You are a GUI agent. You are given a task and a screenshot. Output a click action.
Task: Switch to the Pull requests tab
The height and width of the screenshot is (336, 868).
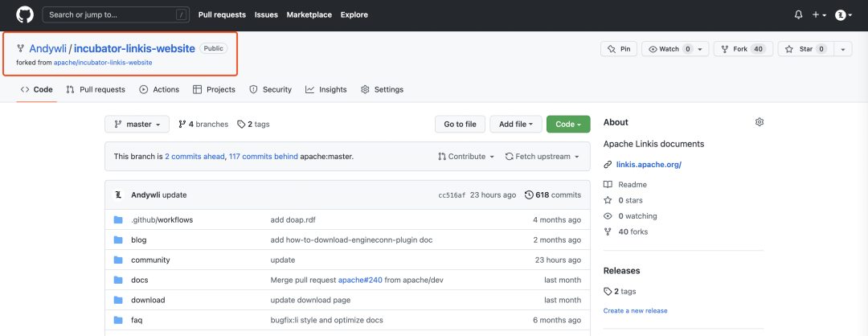[96, 89]
